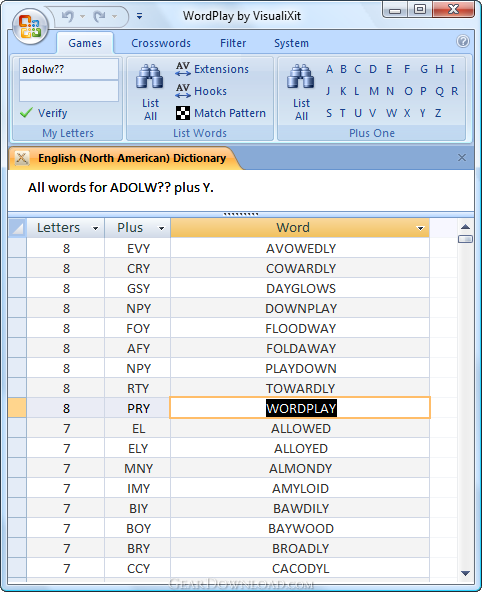This screenshot has width=482, height=592.
Task: Select Plus One letter Q
Action: click(439, 91)
